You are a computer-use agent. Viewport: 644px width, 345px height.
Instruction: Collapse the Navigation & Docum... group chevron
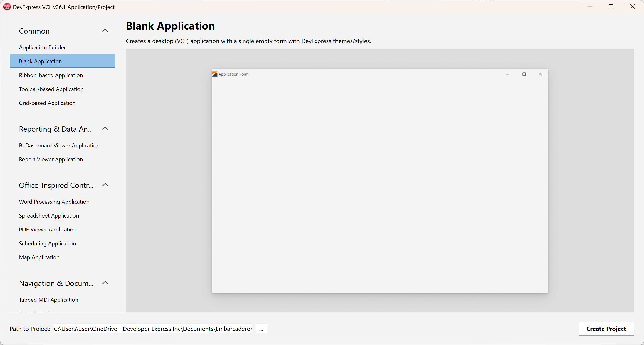coord(105,283)
